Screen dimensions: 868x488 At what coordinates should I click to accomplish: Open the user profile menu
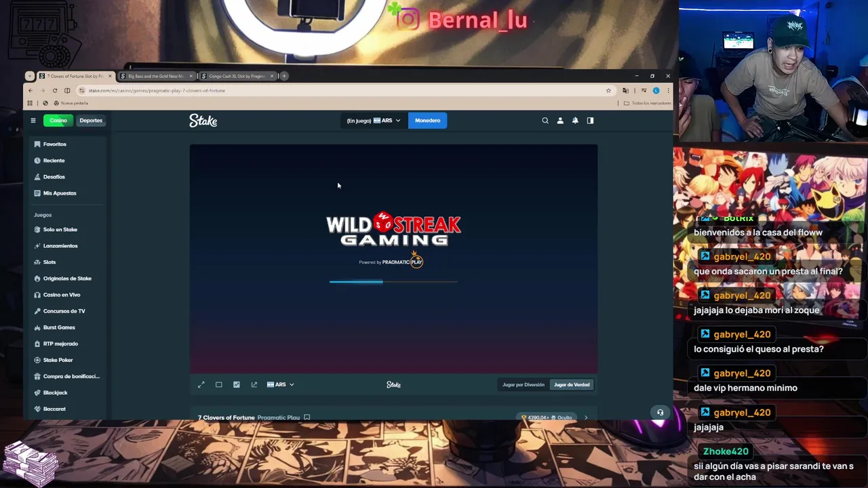[x=560, y=121]
